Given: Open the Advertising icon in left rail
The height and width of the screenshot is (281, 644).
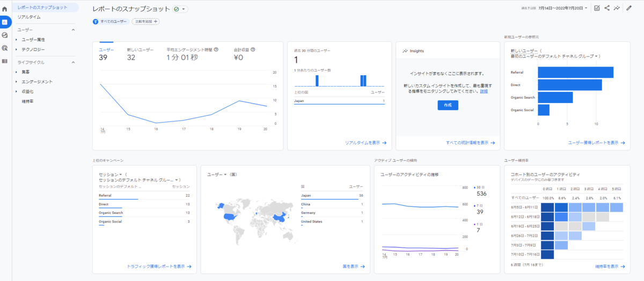Looking at the screenshot, I should point(5,48).
